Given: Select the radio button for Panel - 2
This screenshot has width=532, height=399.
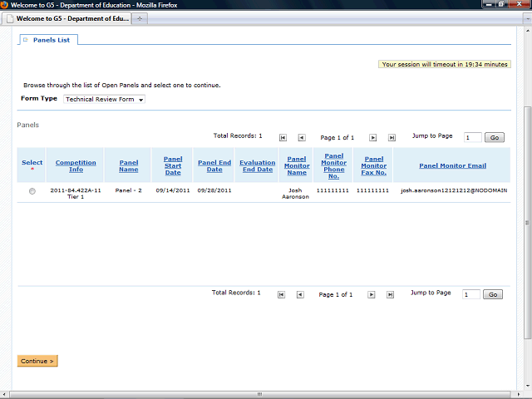Looking at the screenshot, I should pos(32,191).
